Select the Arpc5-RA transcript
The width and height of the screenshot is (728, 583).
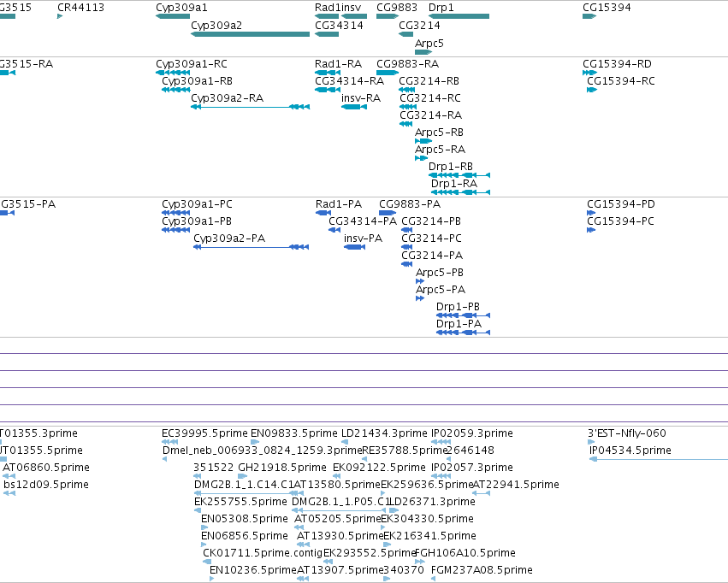(x=421, y=158)
